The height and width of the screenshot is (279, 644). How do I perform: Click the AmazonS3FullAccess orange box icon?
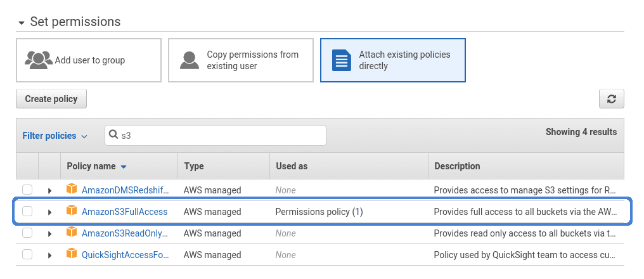pos(72,211)
